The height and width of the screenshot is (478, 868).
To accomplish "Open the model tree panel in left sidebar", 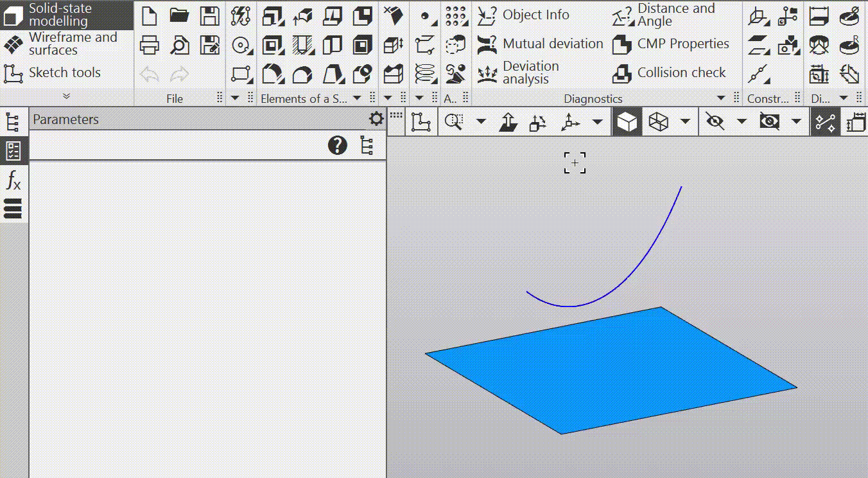I will (12, 121).
